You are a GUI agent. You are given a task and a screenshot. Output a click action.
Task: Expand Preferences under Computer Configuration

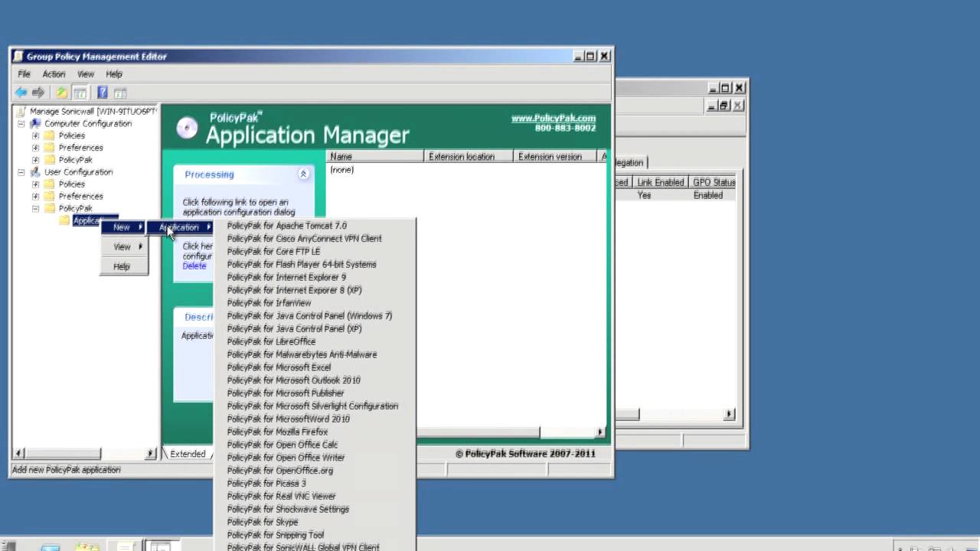35,148
